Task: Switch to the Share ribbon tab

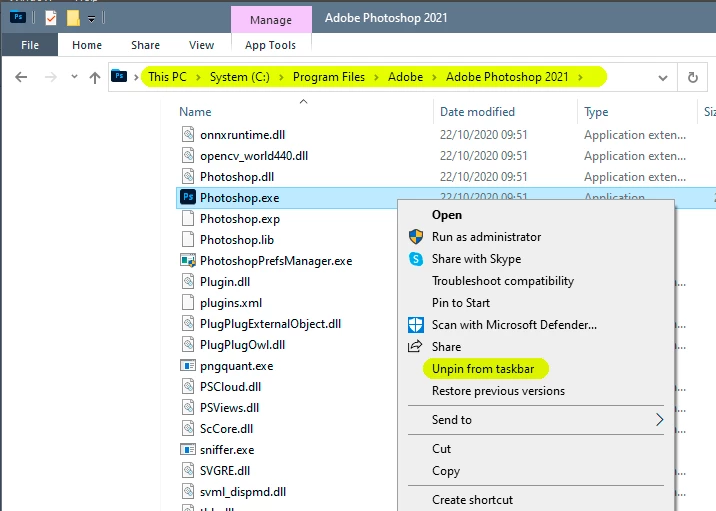Action: pyautogui.click(x=145, y=45)
